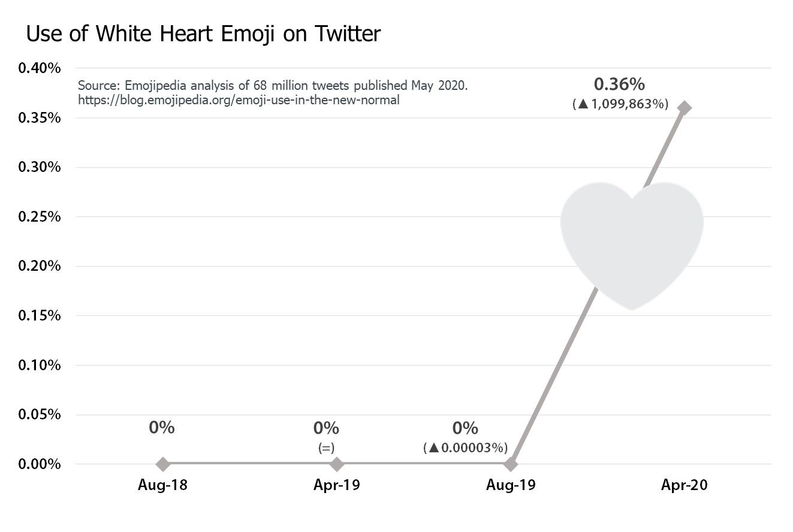Image resolution: width=793 pixels, height=532 pixels.
Task: Click the 0.20% y-axis label
Action: point(40,266)
